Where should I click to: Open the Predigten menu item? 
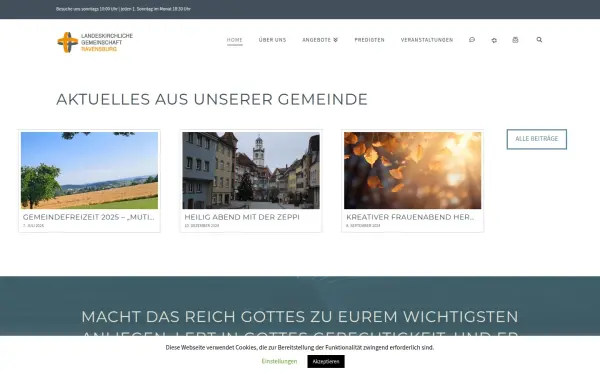(x=369, y=40)
